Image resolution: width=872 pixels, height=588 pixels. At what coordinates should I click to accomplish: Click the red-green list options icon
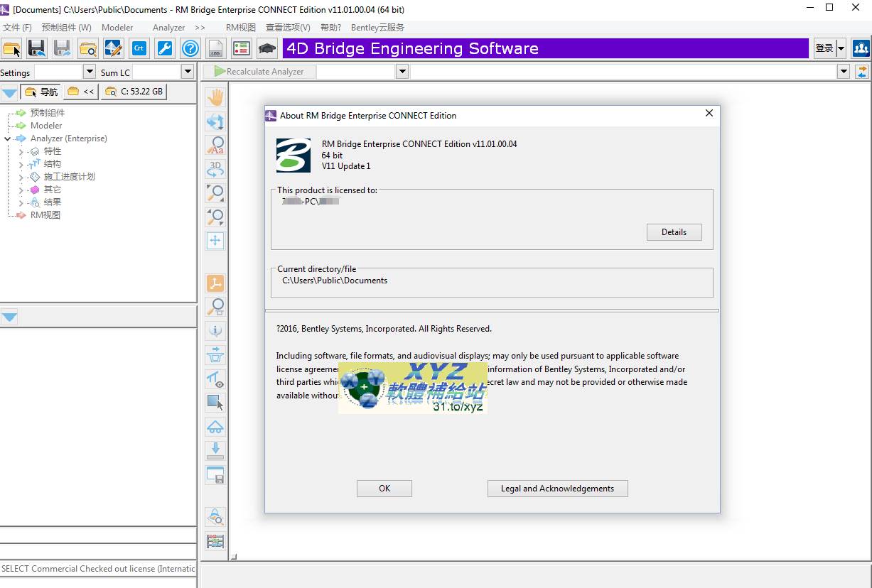click(242, 48)
